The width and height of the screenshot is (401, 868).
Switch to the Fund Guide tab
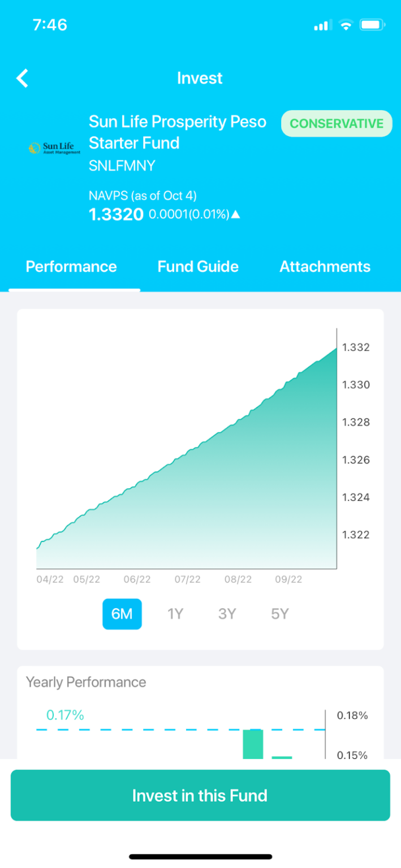coord(198,266)
